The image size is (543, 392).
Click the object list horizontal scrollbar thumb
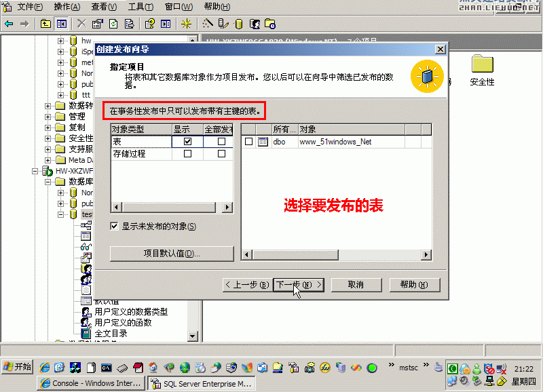pos(295,255)
